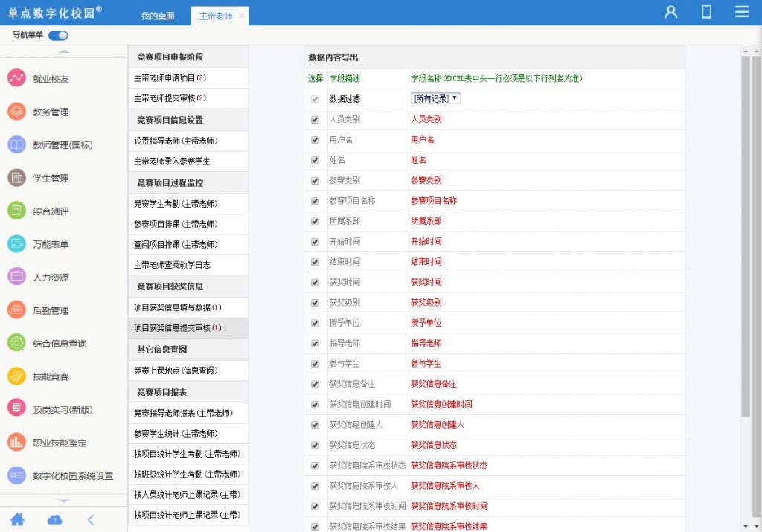Open 设置指导老师(主带老师) menu item

point(188,141)
